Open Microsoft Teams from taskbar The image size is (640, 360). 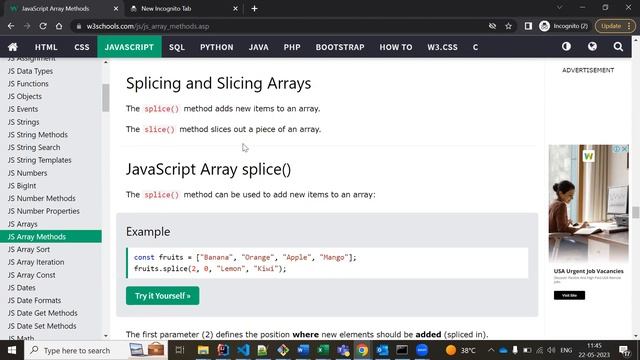click(x=343, y=350)
